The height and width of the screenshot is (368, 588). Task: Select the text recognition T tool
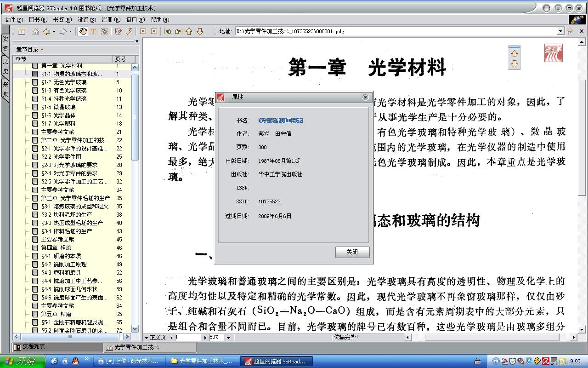(93, 31)
